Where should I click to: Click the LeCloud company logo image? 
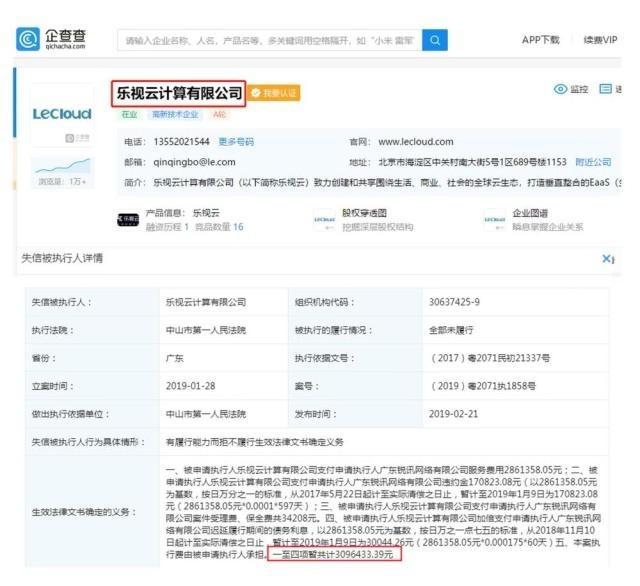click(x=62, y=114)
